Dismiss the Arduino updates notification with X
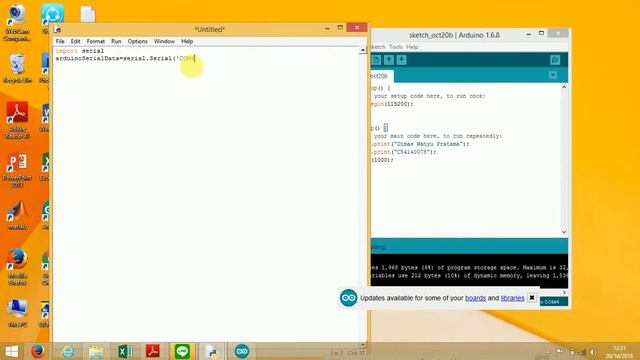Viewport: 640px width, 360px height. [x=532, y=298]
